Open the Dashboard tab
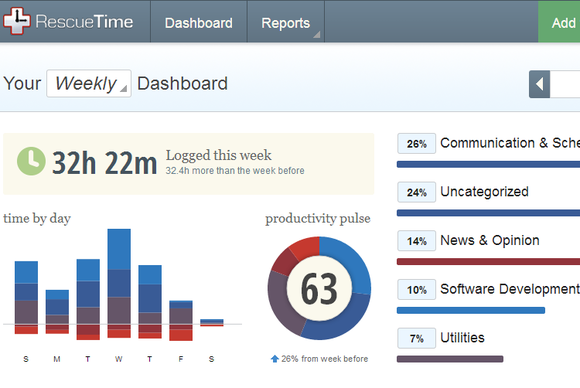The height and width of the screenshot is (388, 580). pyautogui.click(x=199, y=23)
